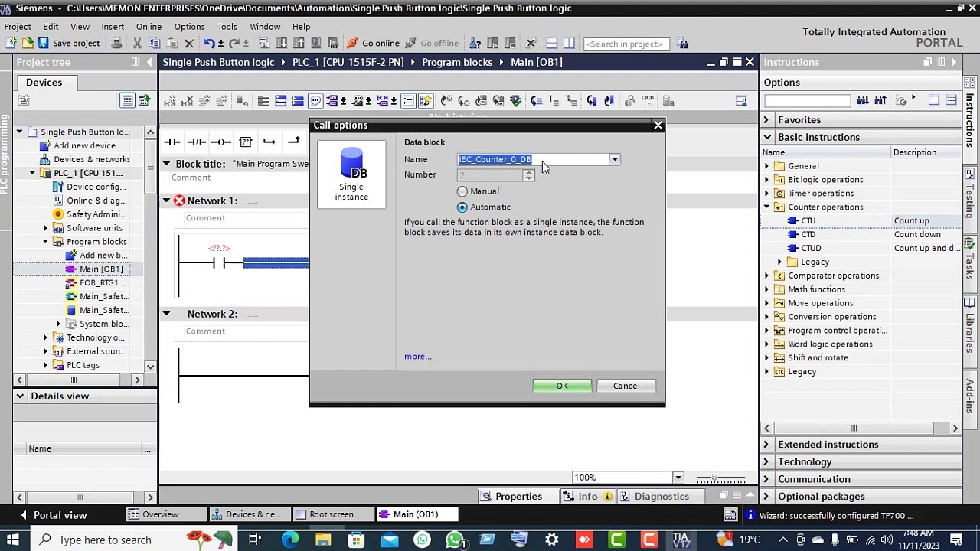
Task: Click the Open project folder icon
Action: tap(28, 44)
